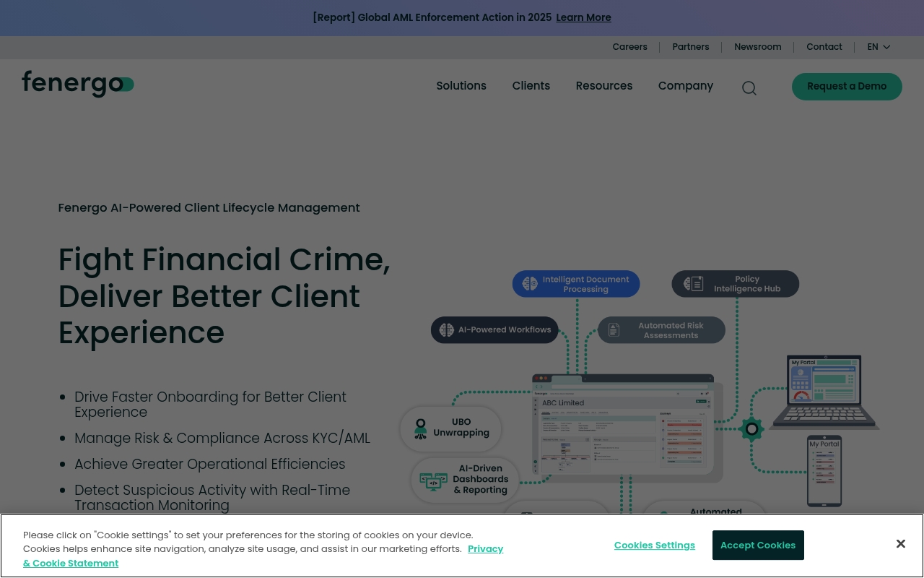
Task: Open Cookies Settings link
Action: [654, 545]
